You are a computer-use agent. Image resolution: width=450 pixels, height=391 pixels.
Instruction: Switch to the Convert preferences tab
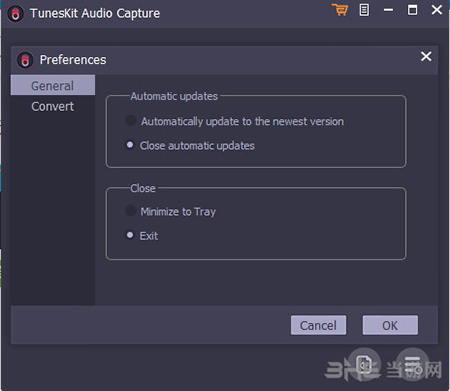click(x=53, y=106)
